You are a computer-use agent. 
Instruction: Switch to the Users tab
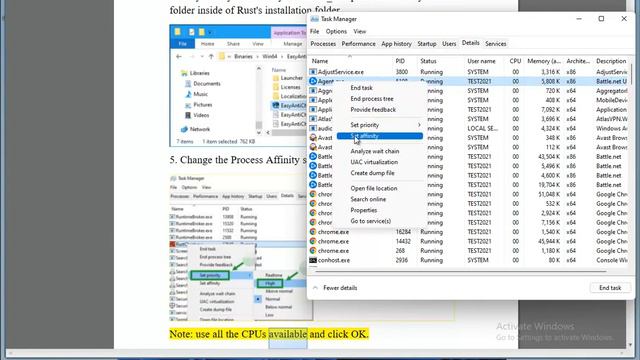[449, 44]
